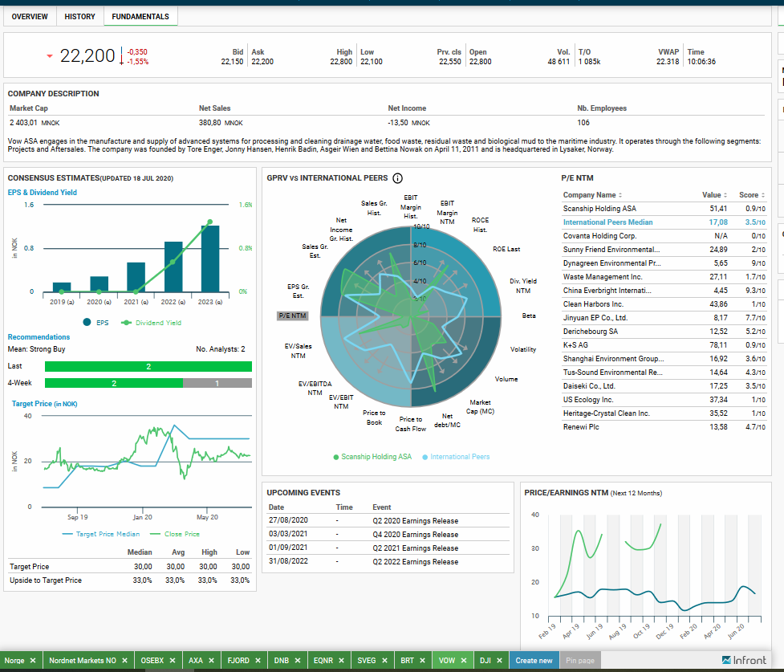Sort peers table by Score column arrows
This screenshot has height=672, width=784.
(763, 195)
